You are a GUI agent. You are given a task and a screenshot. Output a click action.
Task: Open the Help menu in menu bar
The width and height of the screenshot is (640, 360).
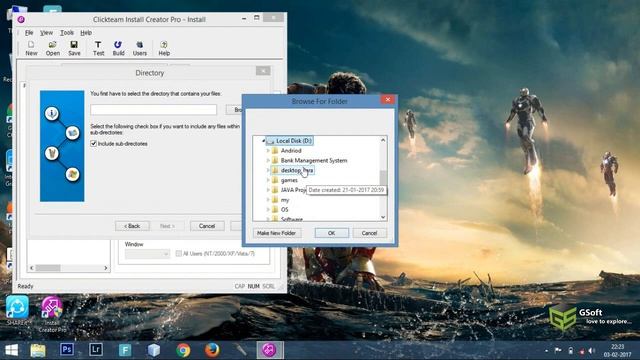click(x=86, y=33)
